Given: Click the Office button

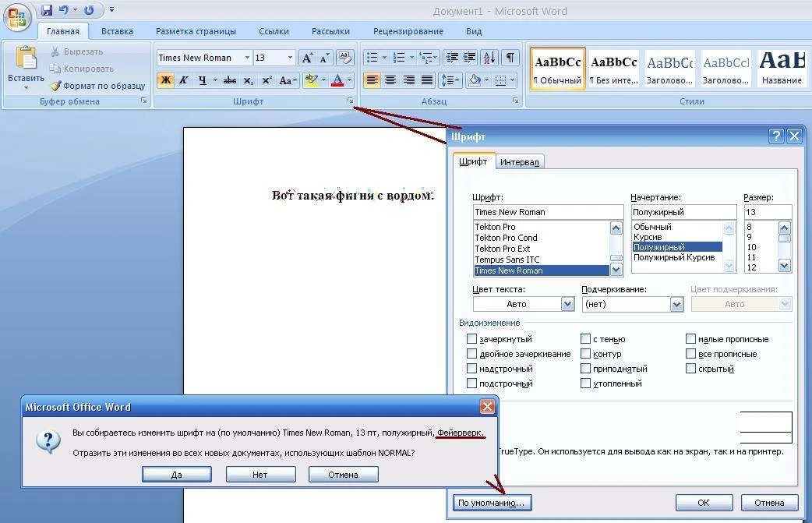Looking at the screenshot, I should 16,16.
